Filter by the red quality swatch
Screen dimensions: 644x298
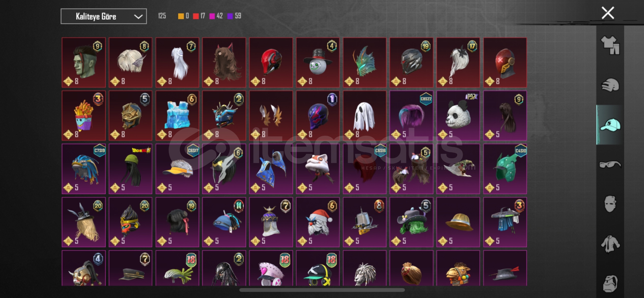[196, 16]
